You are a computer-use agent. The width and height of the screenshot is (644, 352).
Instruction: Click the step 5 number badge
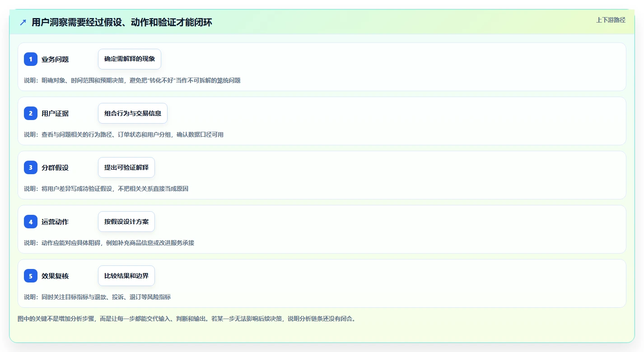31,276
